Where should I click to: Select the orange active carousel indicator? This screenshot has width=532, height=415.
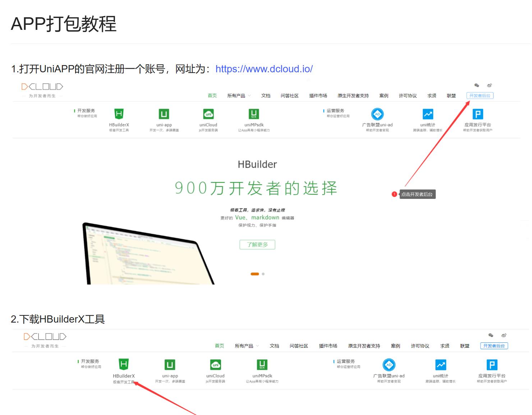click(x=255, y=274)
